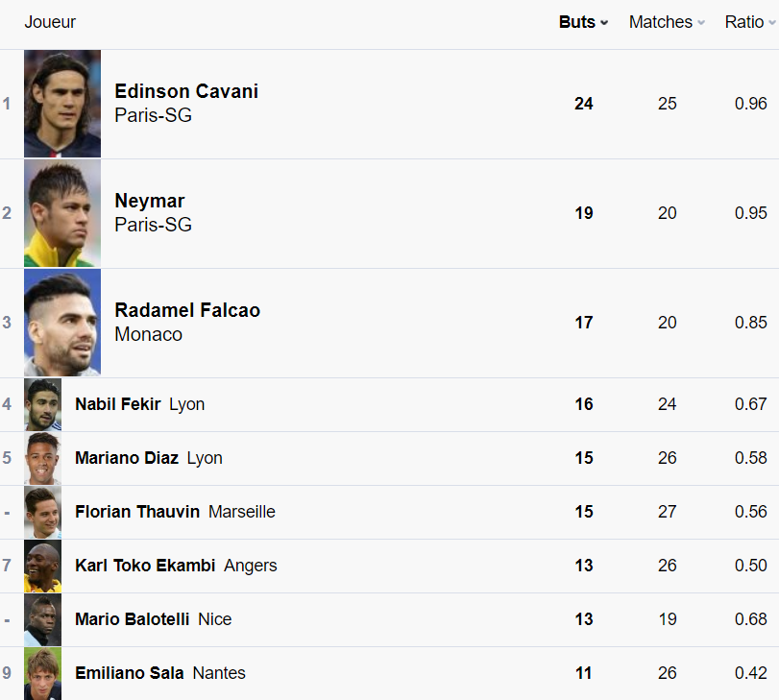Sort table by Matches column

[667, 22]
